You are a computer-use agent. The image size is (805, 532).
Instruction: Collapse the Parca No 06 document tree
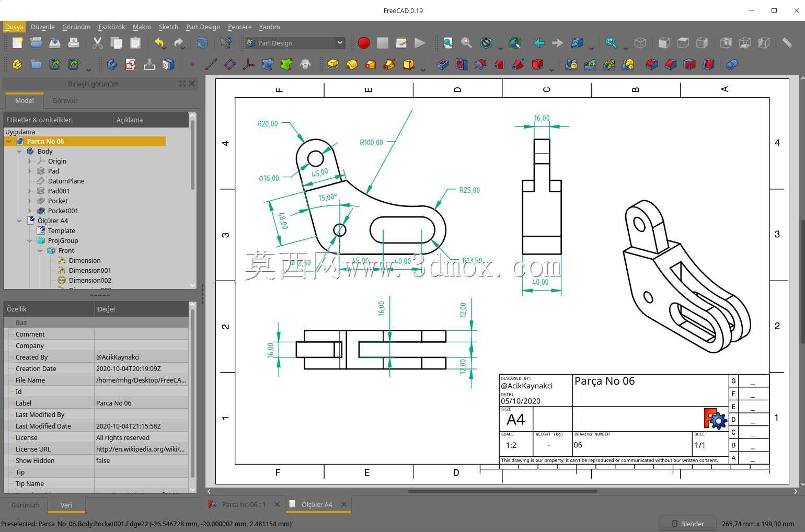[9, 141]
